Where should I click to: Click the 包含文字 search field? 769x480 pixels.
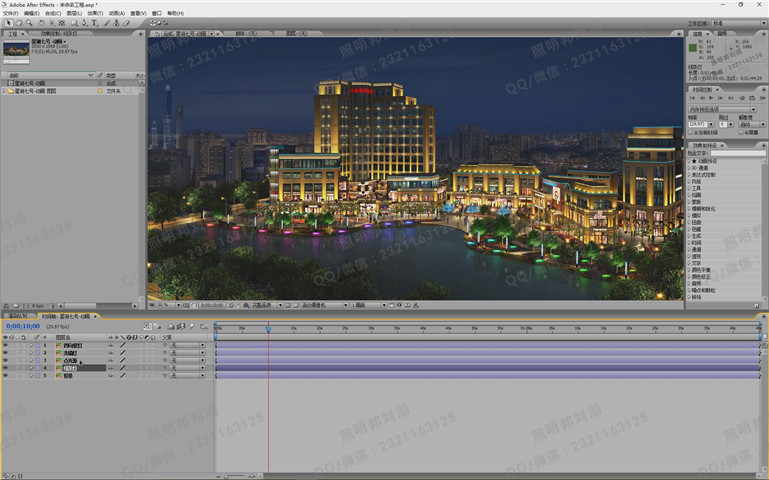click(738, 153)
